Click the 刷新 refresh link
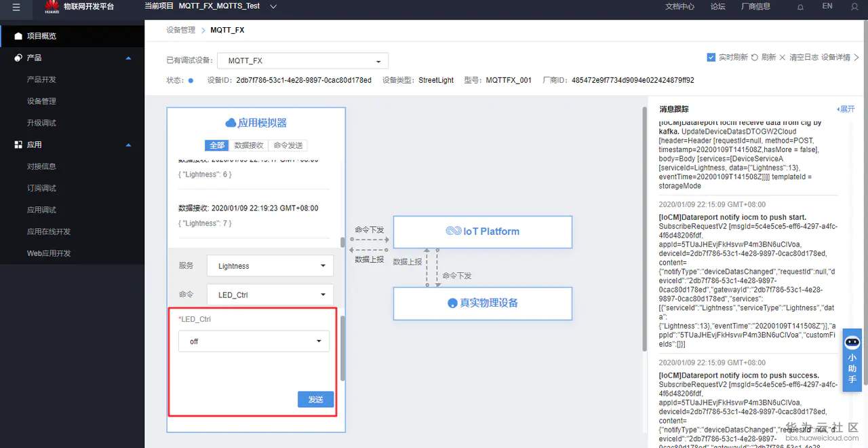The width and height of the screenshot is (868, 448). click(x=768, y=58)
